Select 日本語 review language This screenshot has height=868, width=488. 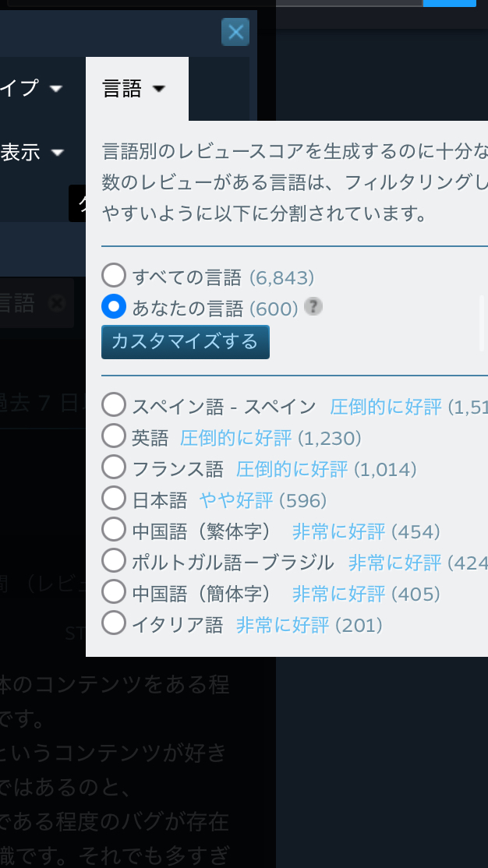click(x=114, y=499)
